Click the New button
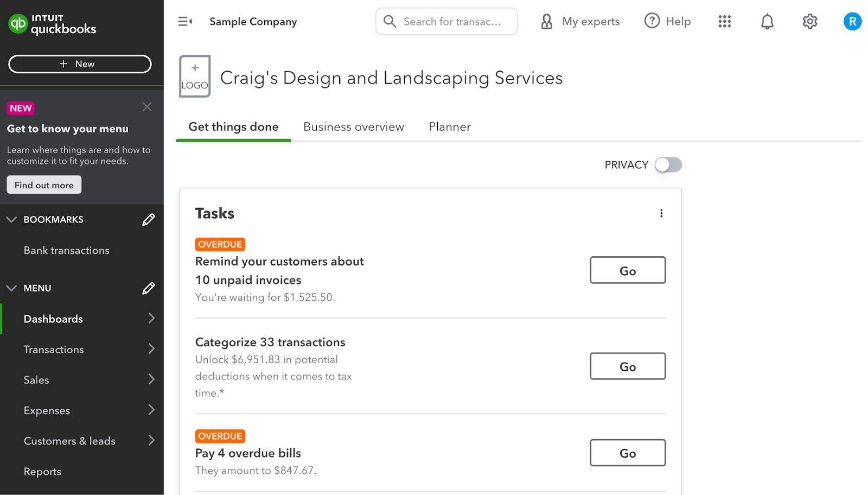868x495 pixels. point(79,64)
